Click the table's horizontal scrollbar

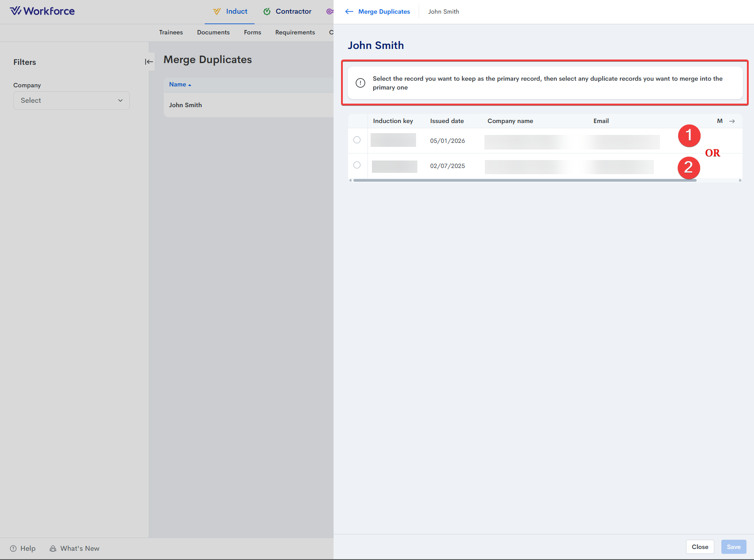[525, 180]
